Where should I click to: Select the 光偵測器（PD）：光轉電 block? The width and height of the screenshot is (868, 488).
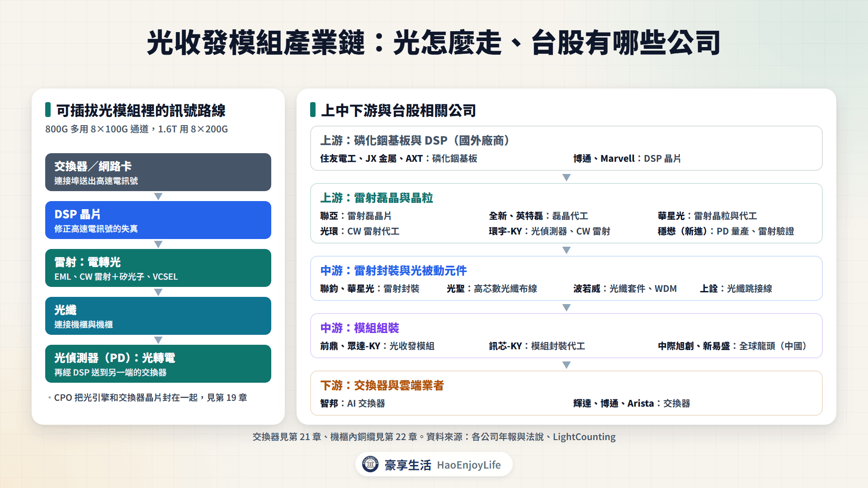[158, 364]
